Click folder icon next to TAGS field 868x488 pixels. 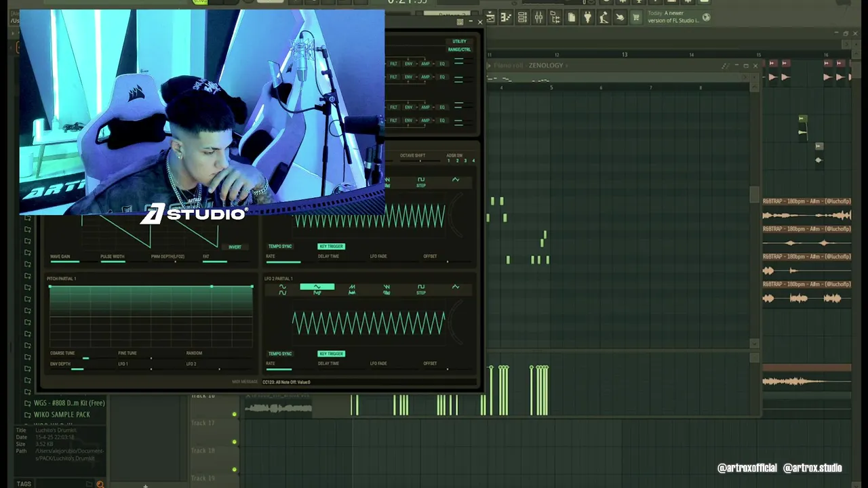(x=89, y=484)
